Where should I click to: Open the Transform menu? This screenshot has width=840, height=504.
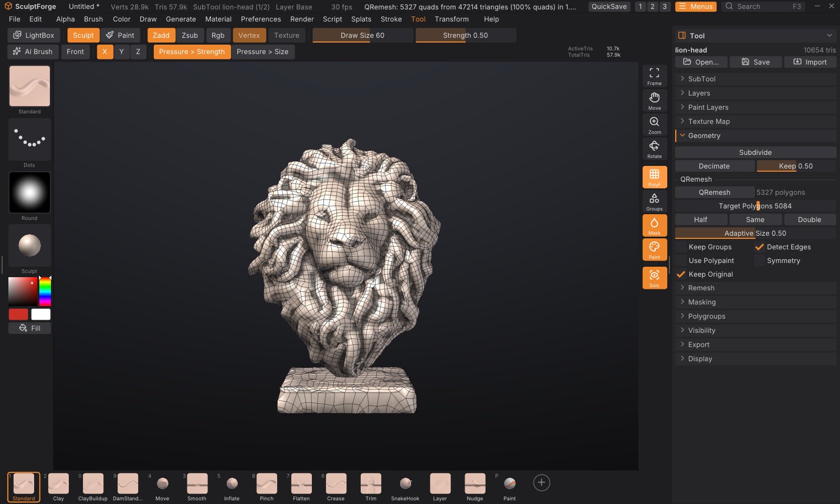coord(451,19)
